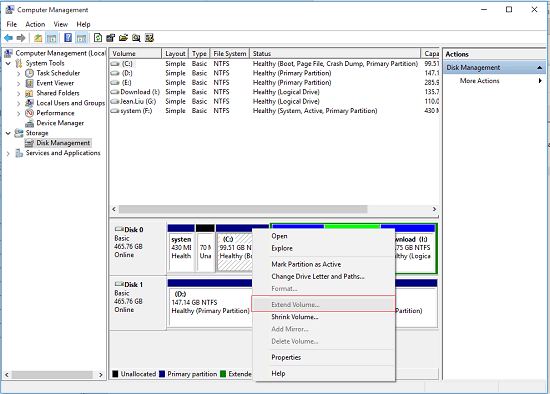Click the volume list horizontal scrollbar thumb
This screenshot has height=394, width=550.
click(x=243, y=209)
